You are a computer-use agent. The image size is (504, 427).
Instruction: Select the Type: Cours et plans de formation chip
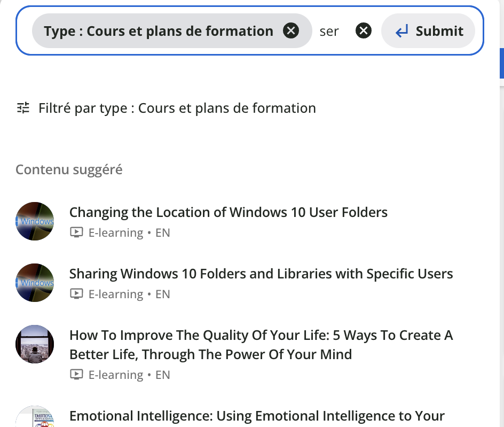[x=159, y=31]
